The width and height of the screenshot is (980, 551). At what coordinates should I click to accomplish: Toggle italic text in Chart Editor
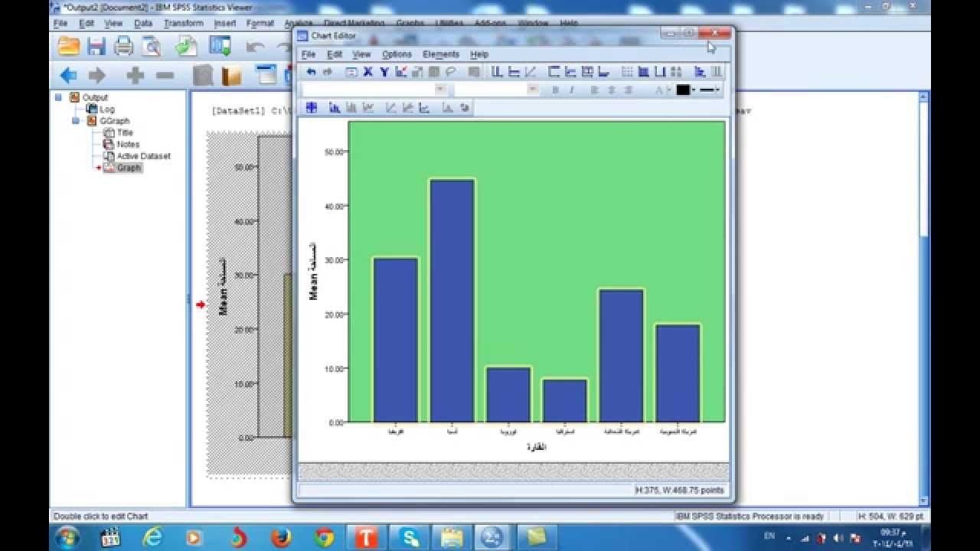(571, 90)
